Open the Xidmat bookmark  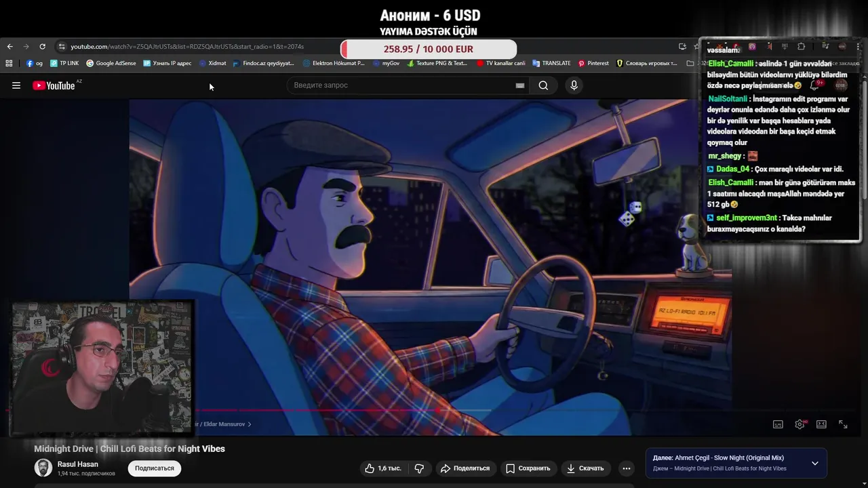(x=212, y=63)
